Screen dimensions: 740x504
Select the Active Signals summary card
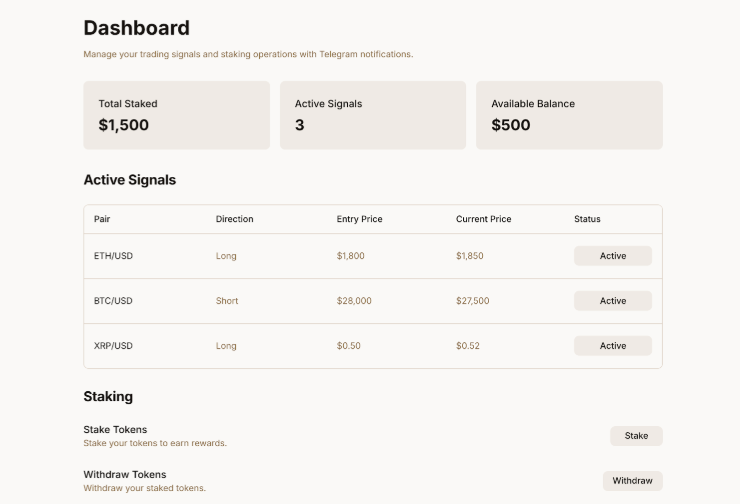click(372, 115)
